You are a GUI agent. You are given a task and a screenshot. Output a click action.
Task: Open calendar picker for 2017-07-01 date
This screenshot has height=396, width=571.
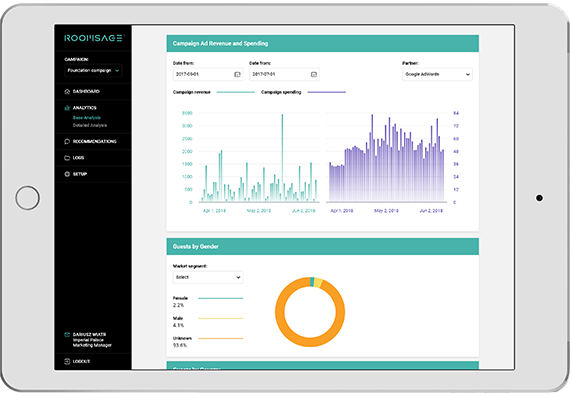[314, 74]
